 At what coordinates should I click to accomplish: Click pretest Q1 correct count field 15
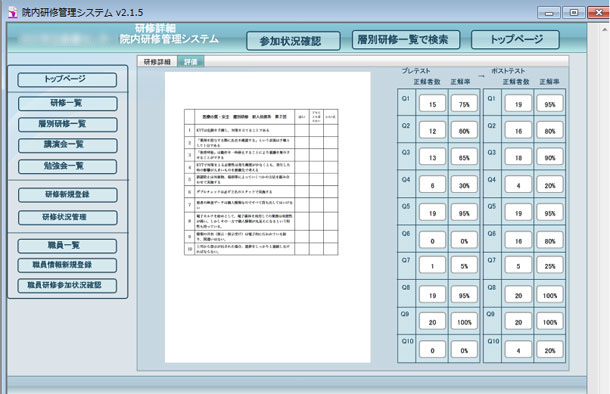(432, 104)
